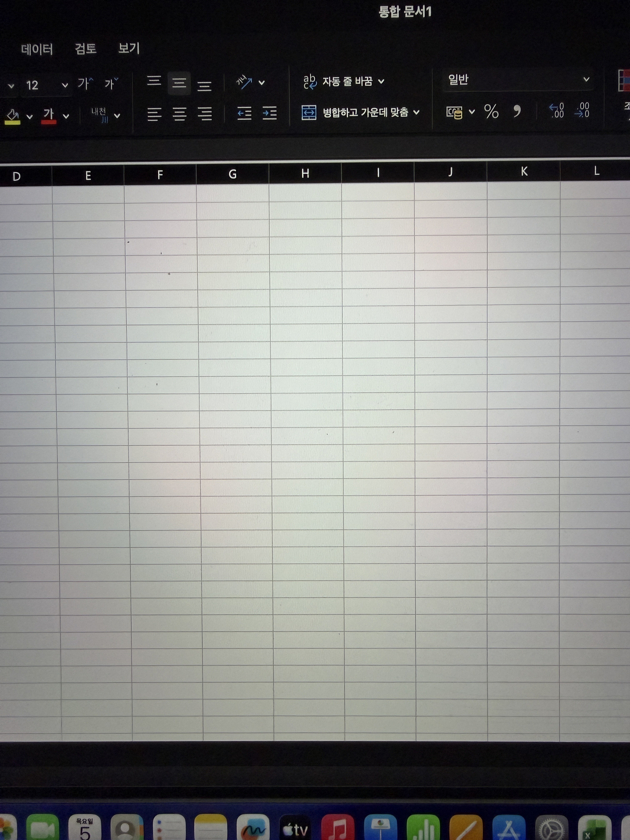Click the 통합 문서1 window title
The image size is (630, 840).
405,12
